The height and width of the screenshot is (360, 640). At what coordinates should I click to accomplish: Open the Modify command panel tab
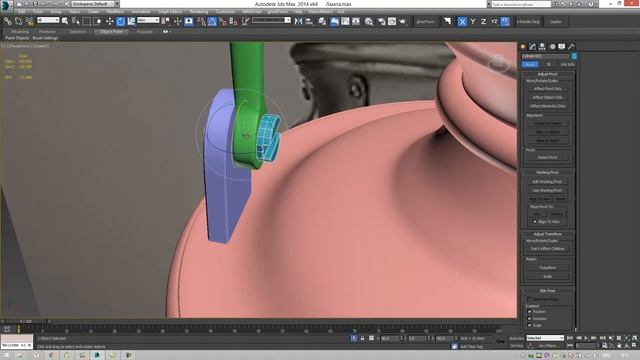532,47
